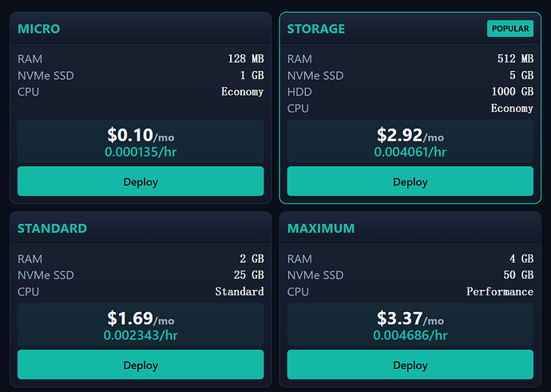This screenshot has height=392, width=551.
Task: Click the 128 MB RAM value
Action: pyautogui.click(x=246, y=58)
